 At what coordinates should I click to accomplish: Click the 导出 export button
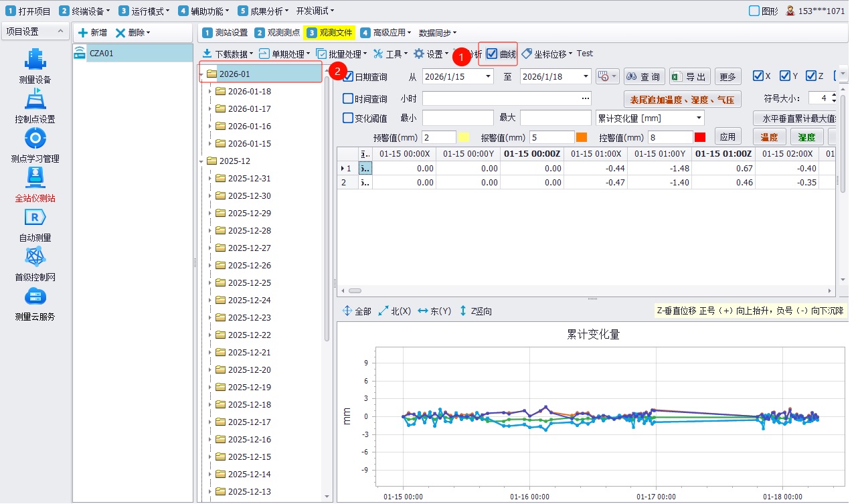click(x=689, y=77)
